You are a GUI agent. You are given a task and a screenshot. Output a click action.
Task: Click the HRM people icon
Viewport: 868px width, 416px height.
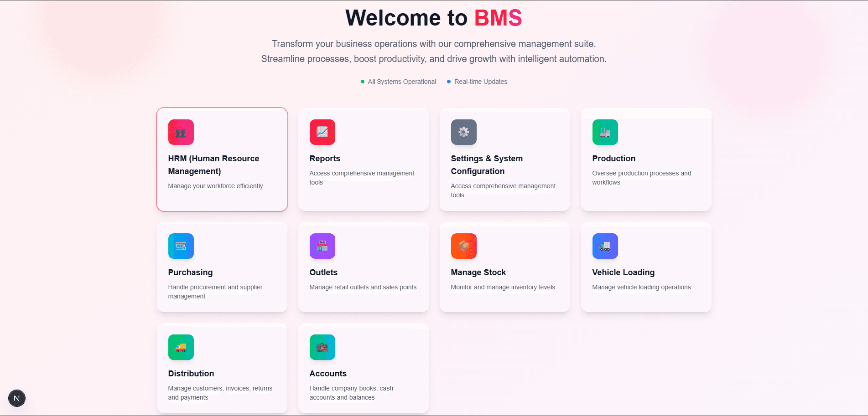(181, 132)
